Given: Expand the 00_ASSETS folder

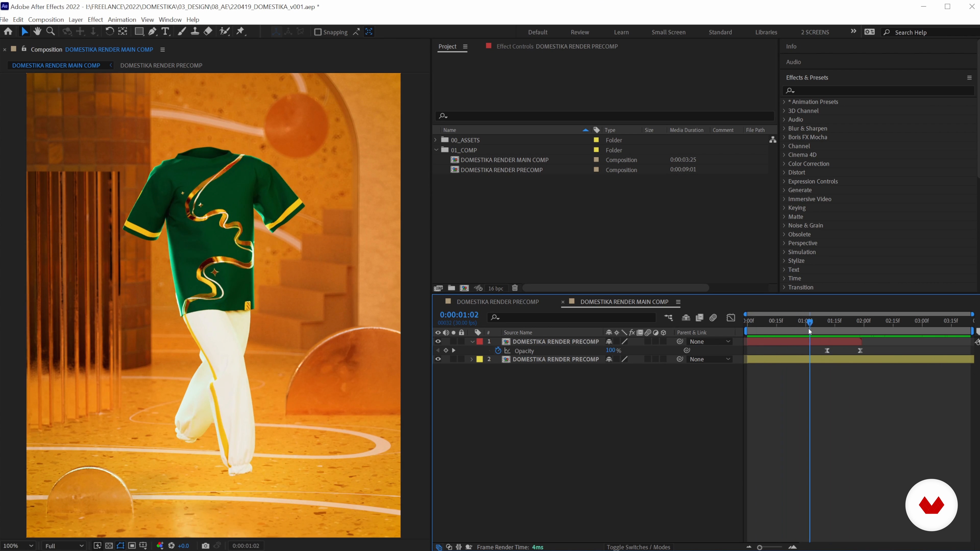Looking at the screenshot, I should pos(436,140).
